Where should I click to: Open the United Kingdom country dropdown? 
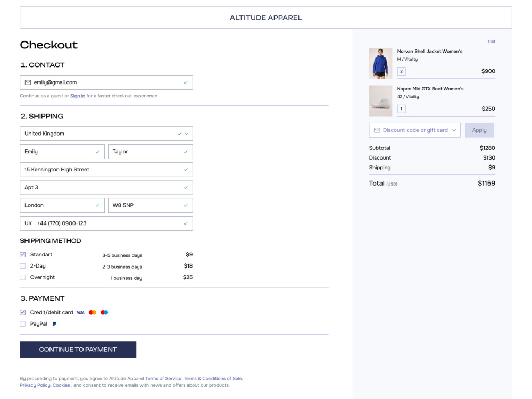[x=106, y=134]
